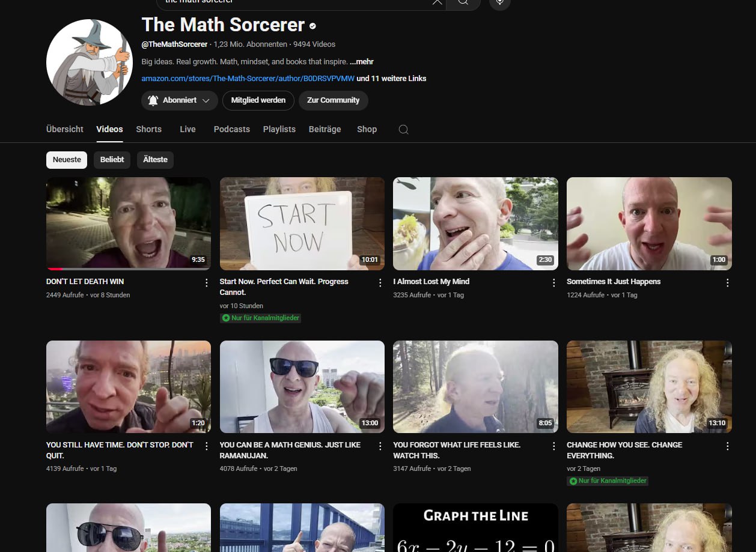Click the 1,23 Mio. Abonnenten text

[251, 44]
